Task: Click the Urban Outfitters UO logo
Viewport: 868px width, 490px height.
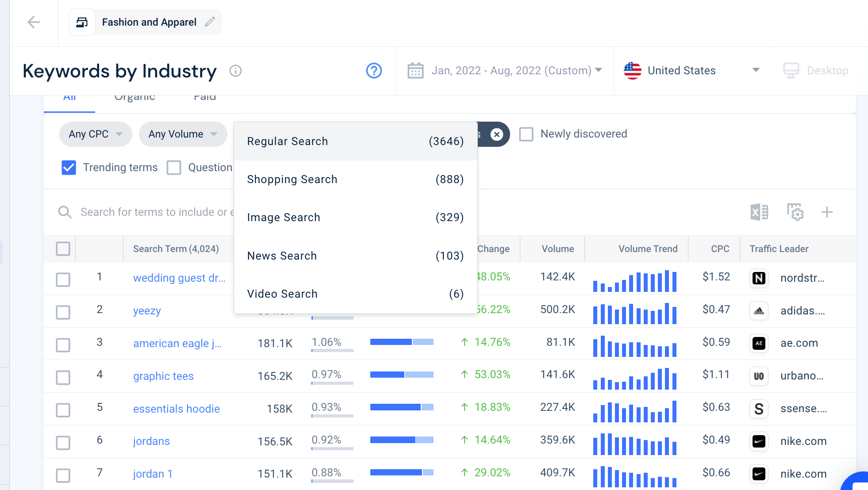Action: pos(759,376)
